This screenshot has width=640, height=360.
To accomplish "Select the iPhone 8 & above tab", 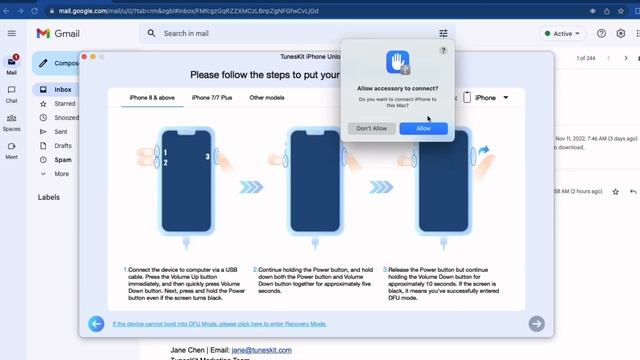I will (x=152, y=98).
